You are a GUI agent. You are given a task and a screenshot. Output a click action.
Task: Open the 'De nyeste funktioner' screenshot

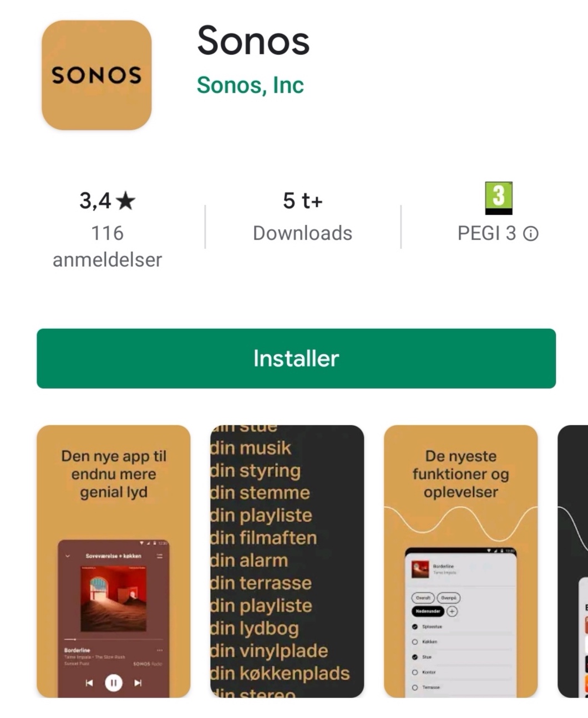coord(460,561)
